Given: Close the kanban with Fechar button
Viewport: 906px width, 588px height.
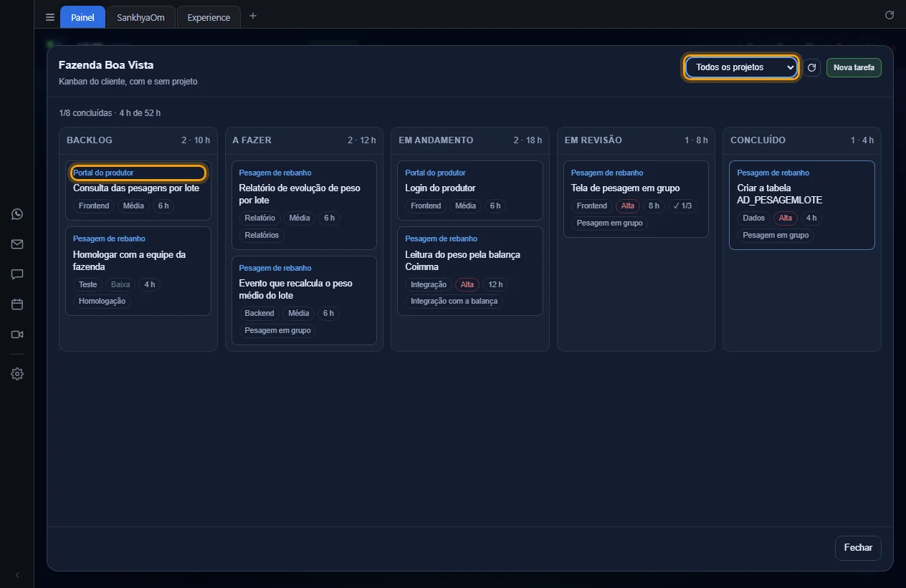Looking at the screenshot, I should (858, 548).
